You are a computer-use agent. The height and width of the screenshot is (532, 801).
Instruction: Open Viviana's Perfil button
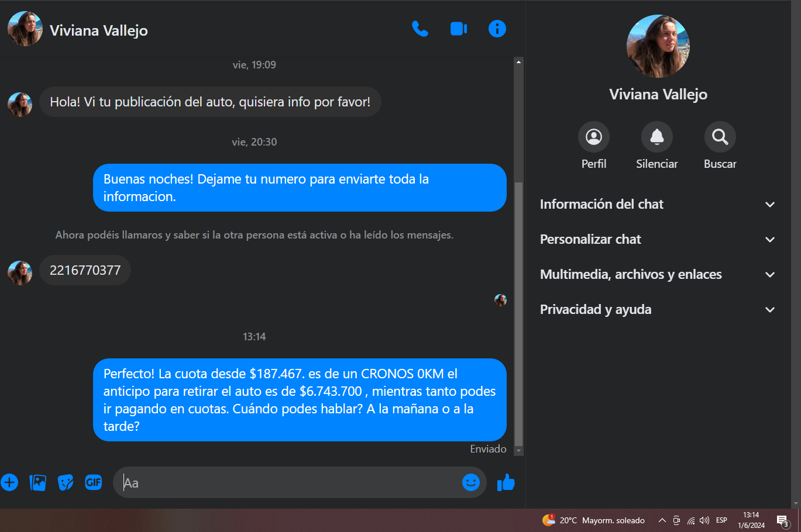coord(594,146)
